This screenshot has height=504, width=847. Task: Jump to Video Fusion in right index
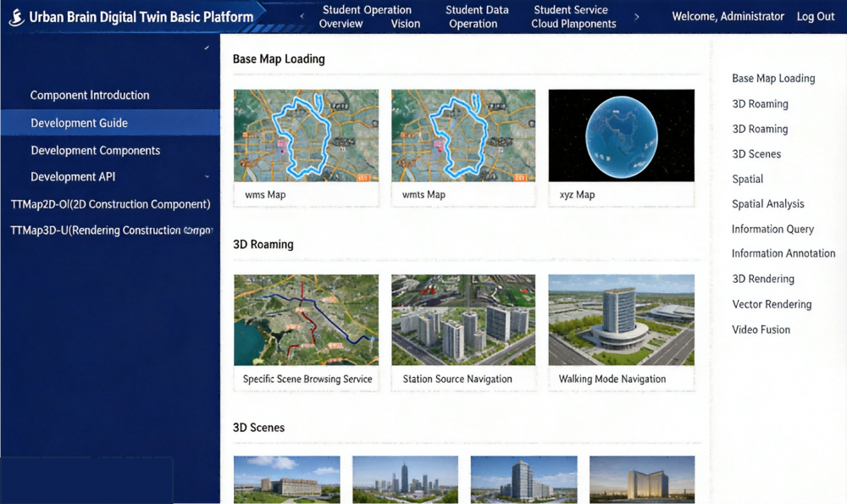point(761,330)
